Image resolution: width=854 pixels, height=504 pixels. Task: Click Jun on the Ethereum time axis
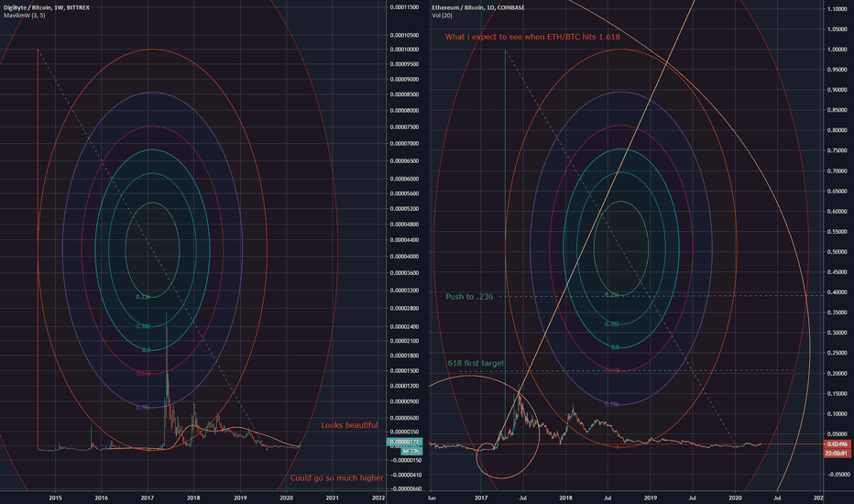pyautogui.click(x=432, y=498)
